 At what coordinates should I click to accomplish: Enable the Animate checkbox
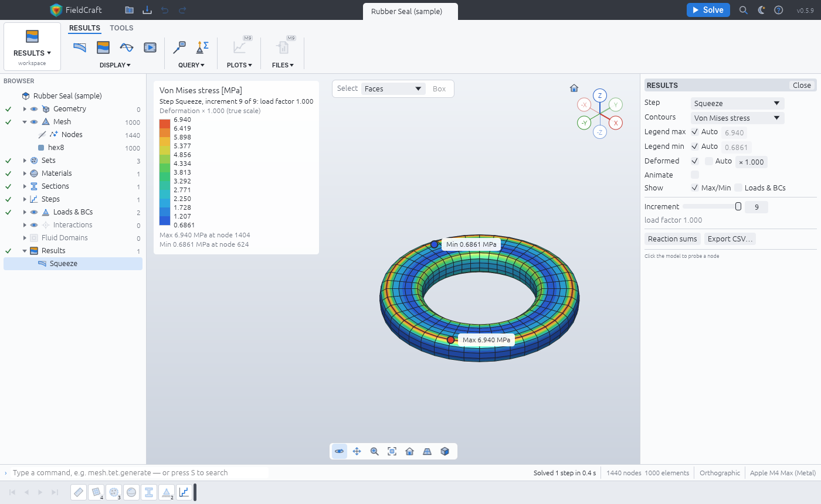tap(695, 175)
